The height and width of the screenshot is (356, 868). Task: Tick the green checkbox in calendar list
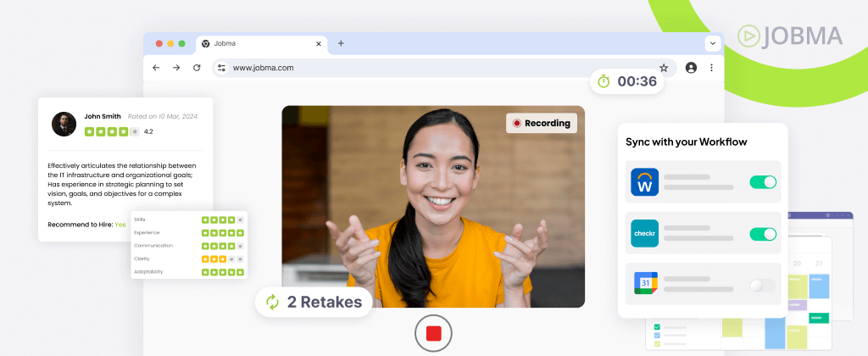(657, 326)
